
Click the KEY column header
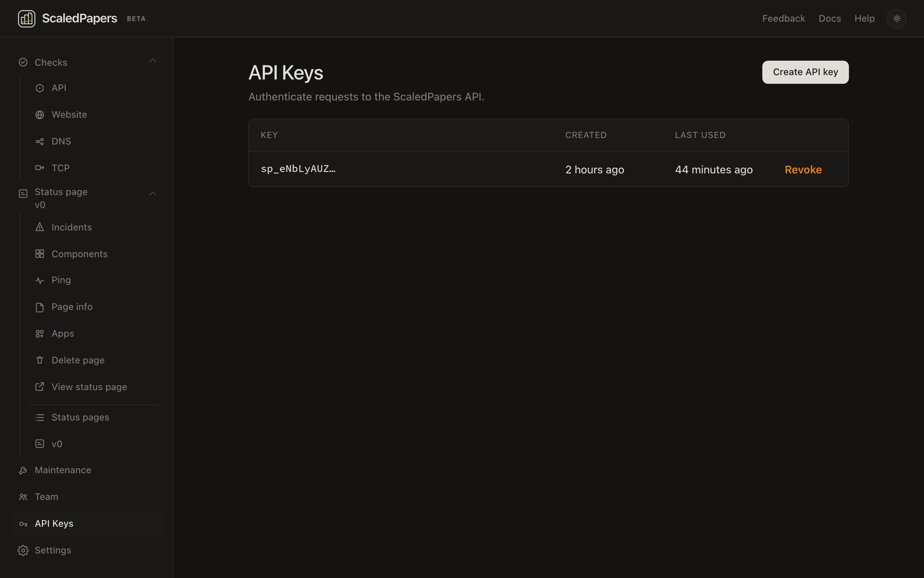pyautogui.click(x=269, y=135)
